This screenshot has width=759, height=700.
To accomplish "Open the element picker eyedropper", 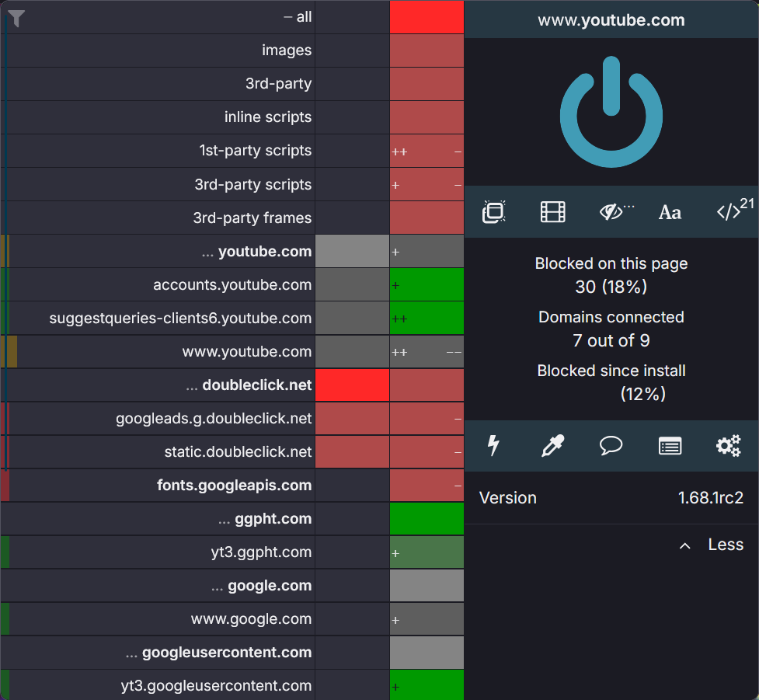I will (x=552, y=445).
